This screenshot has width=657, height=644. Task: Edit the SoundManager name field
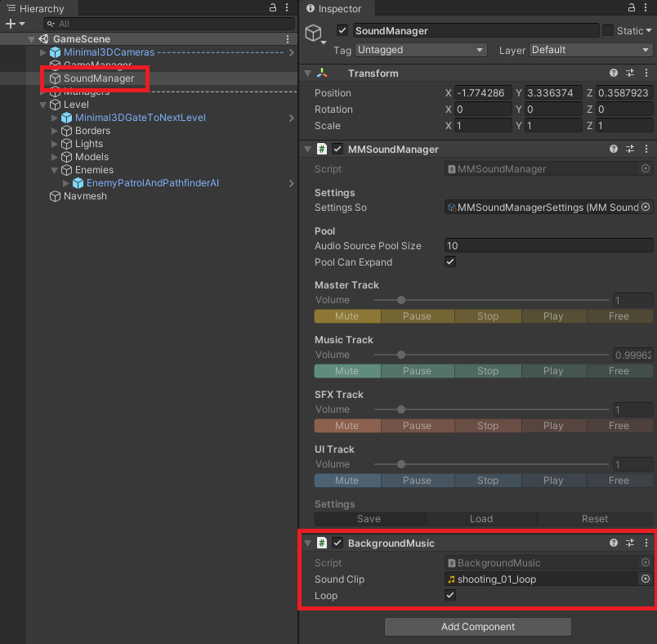pyautogui.click(x=476, y=30)
